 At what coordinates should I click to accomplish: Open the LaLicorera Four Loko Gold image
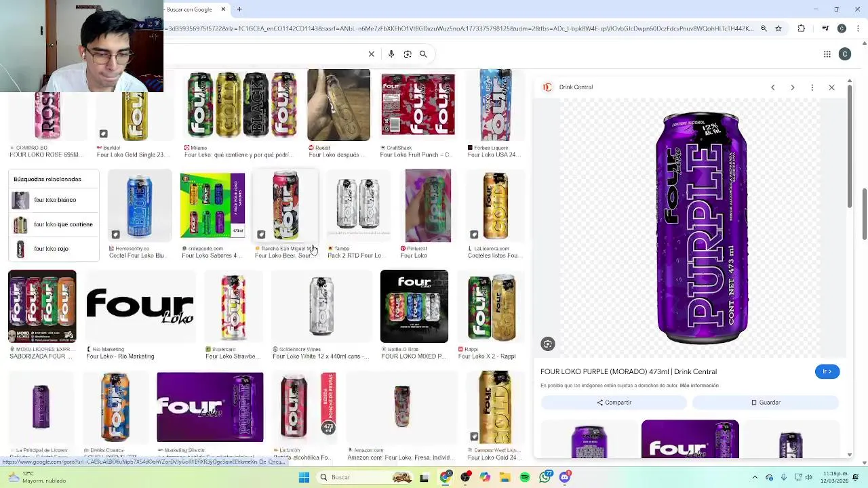click(496, 205)
